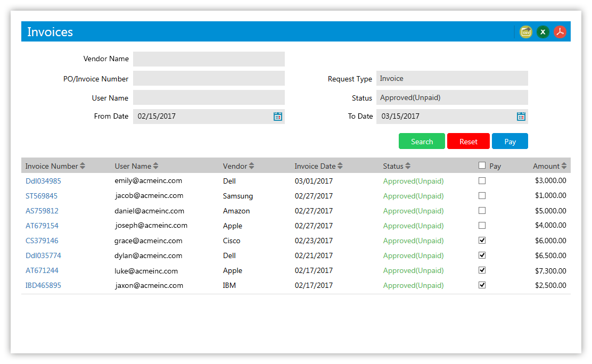Image resolution: width=592 pixels, height=364 pixels.
Task: Open invoice link IBD465895
Action: [x=43, y=285]
